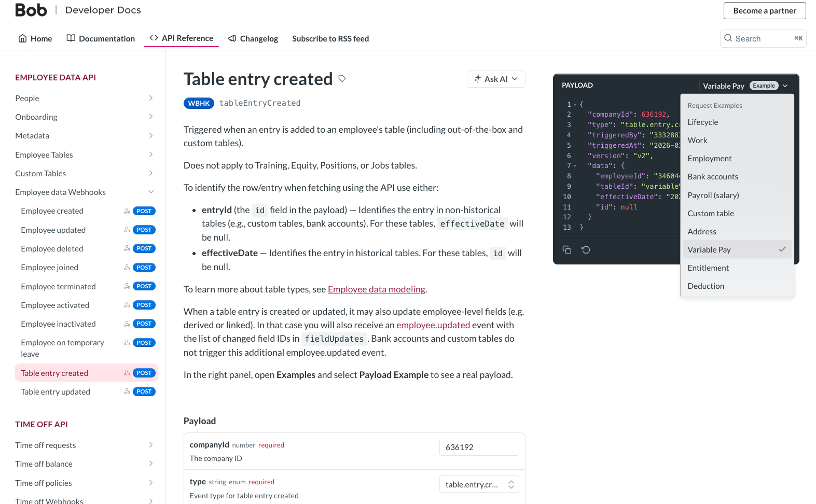The width and height of the screenshot is (816, 504).
Task: Open the Documentation tab
Action: tap(101, 38)
